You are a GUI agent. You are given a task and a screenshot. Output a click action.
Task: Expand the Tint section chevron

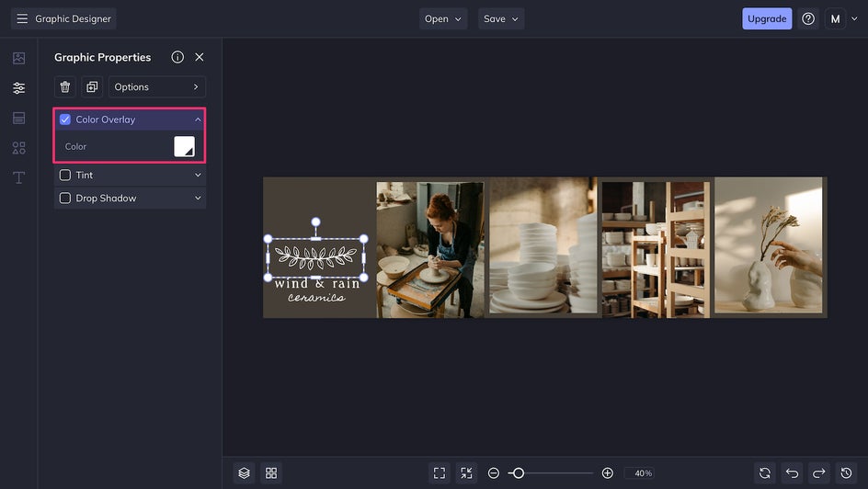[x=198, y=175]
